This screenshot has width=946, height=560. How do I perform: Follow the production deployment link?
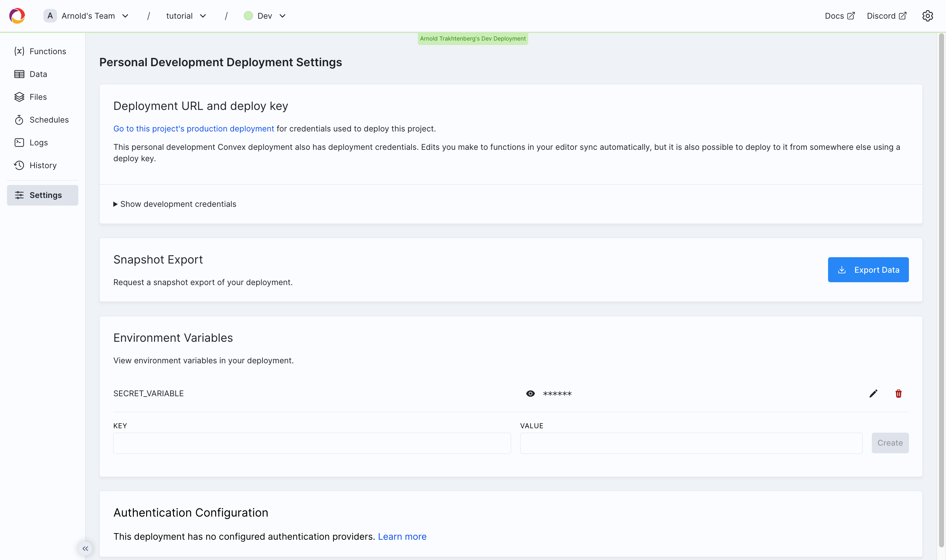[x=193, y=129]
